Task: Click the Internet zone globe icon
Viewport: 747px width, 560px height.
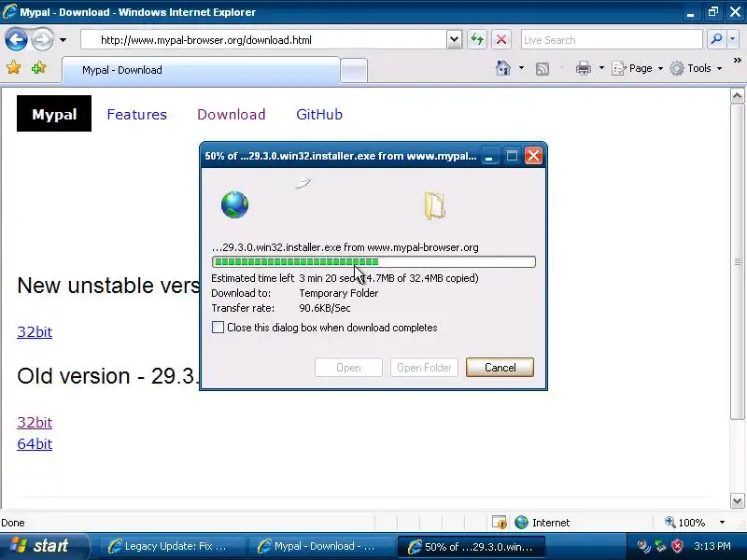Action: tap(522, 523)
